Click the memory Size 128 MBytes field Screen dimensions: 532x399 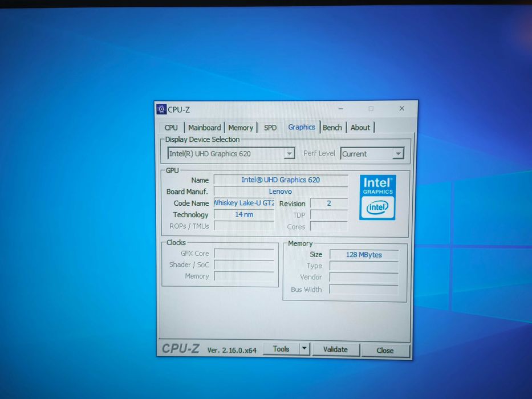(364, 255)
